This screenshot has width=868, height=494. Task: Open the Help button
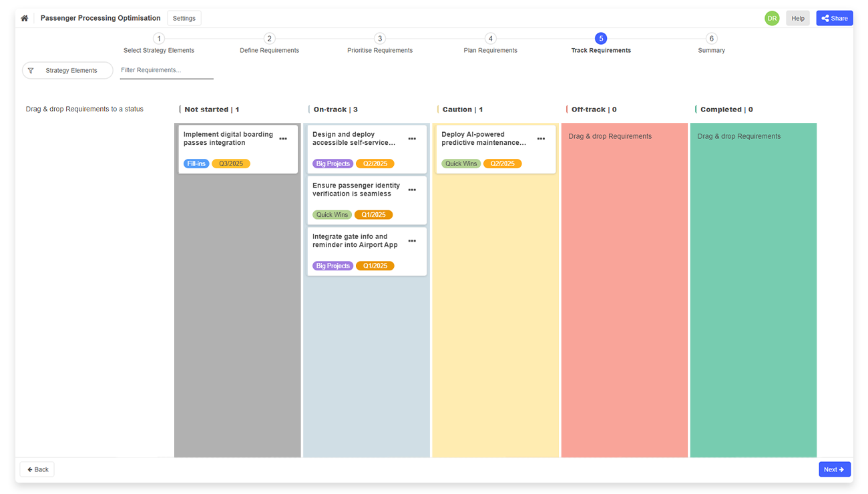tap(797, 18)
